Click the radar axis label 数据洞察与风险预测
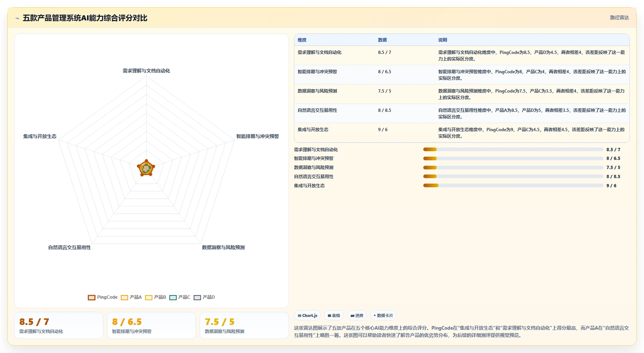 (x=223, y=247)
